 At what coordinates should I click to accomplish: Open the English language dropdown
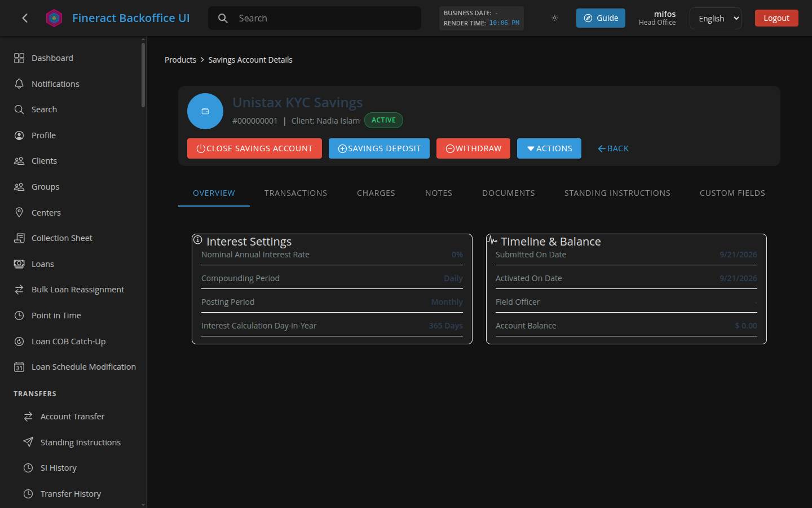point(716,18)
